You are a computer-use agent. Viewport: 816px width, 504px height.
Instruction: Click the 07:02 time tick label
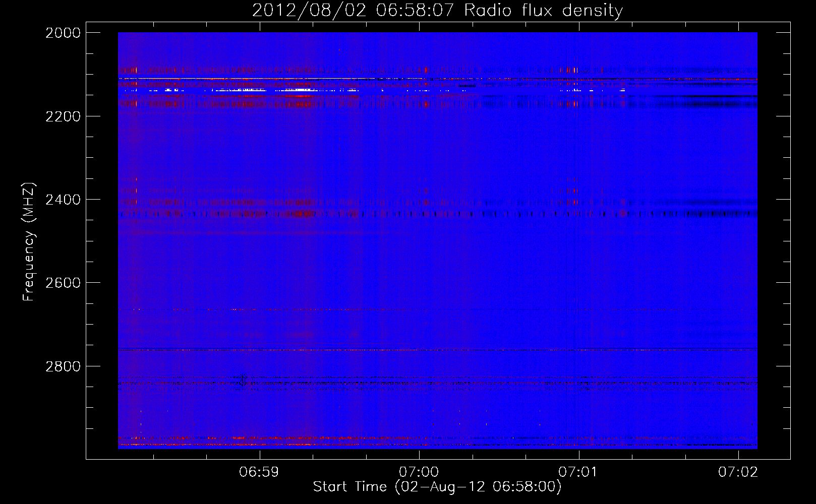(x=738, y=472)
